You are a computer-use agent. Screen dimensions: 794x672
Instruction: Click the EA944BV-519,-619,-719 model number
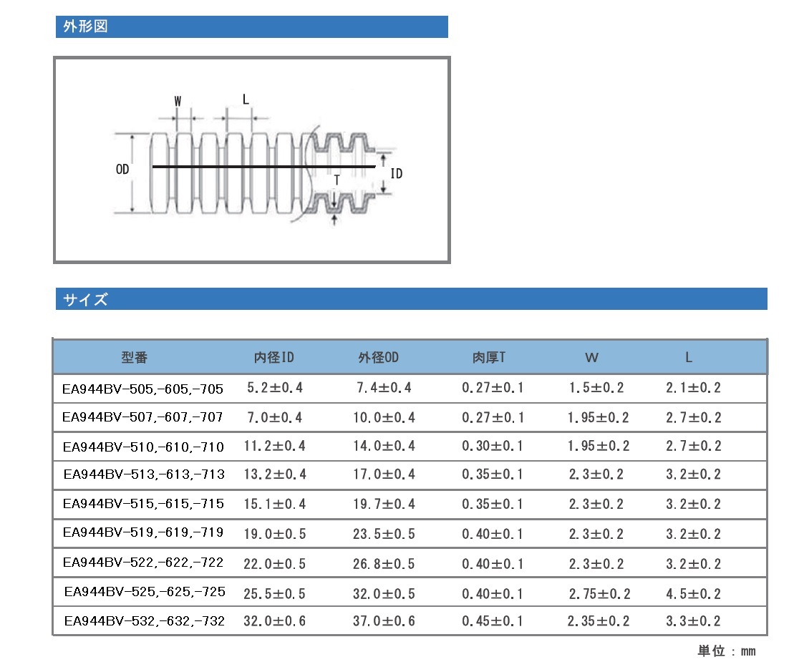pyautogui.click(x=143, y=532)
